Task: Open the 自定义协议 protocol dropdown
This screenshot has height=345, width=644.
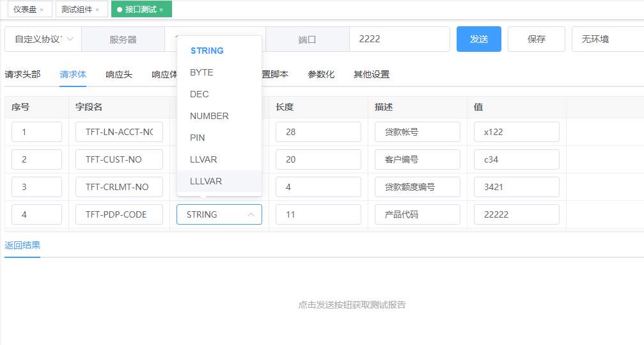Action: point(43,39)
